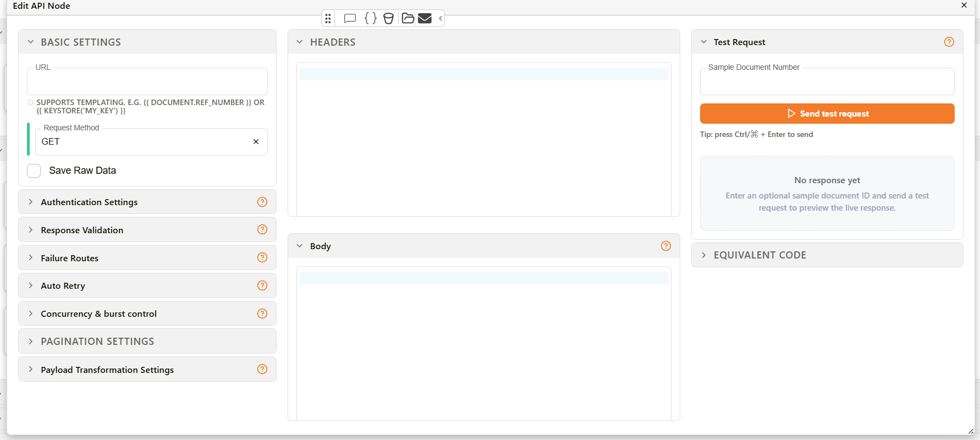Click the Sample Document Number field
This screenshot has height=440, width=980.
(x=827, y=81)
